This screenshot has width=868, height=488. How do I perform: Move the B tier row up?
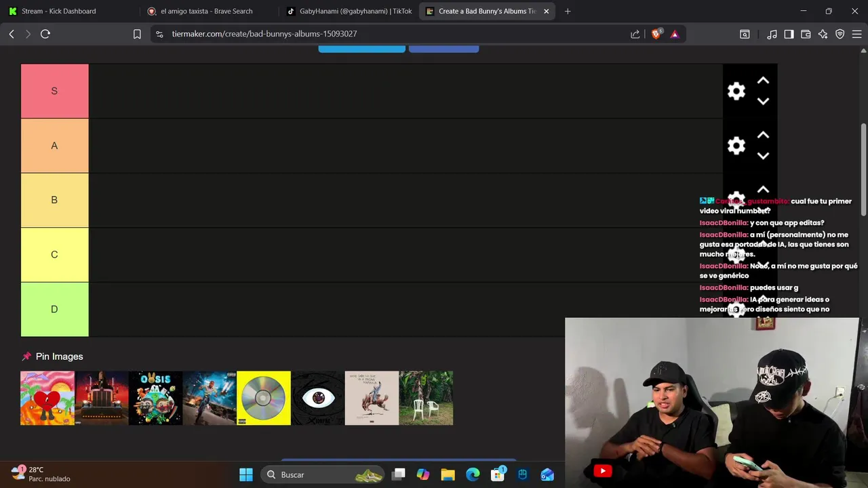pyautogui.click(x=763, y=189)
